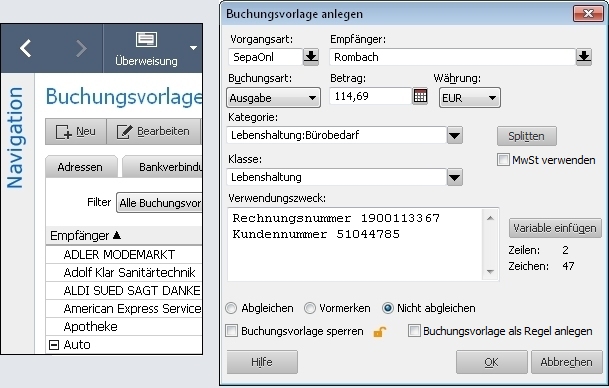Select the Abgleichen radio button

click(231, 308)
